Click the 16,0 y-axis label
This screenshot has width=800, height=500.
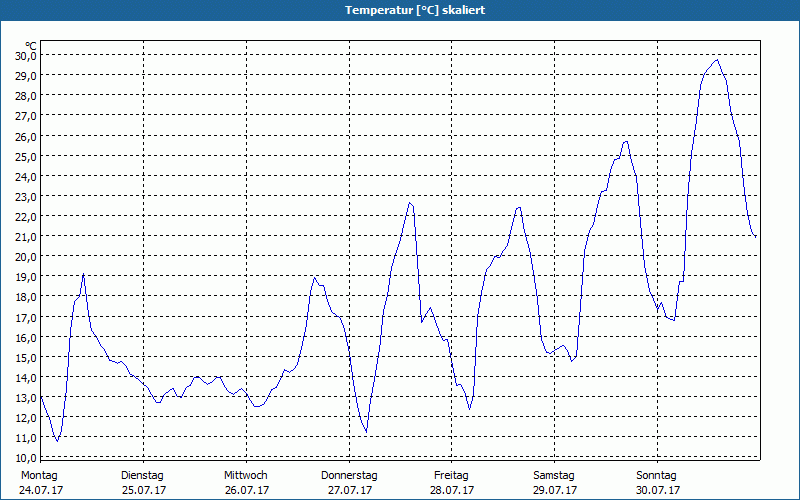[26, 338]
